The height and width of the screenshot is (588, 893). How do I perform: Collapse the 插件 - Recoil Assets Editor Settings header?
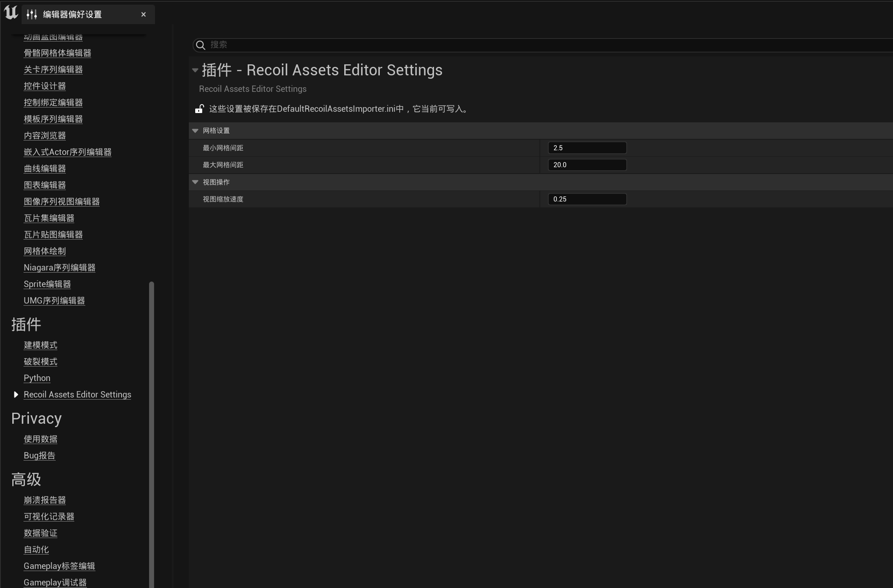(x=195, y=70)
